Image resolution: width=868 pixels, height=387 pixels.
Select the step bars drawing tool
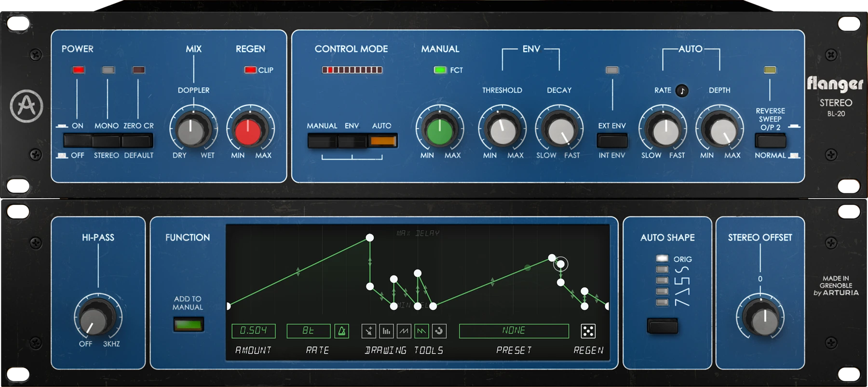386,331
